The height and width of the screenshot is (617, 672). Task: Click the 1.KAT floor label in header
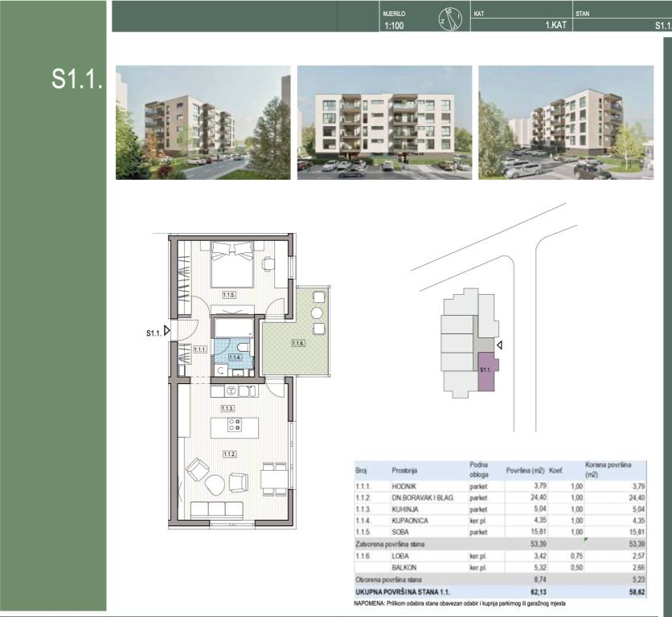click(556, 26)
